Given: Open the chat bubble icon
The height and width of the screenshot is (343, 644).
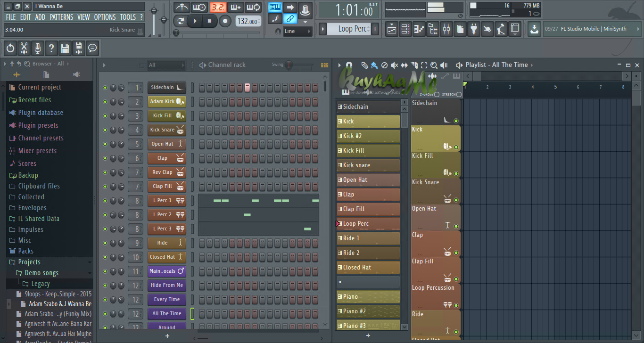Looking at the screenshot, I should point(92,48).
